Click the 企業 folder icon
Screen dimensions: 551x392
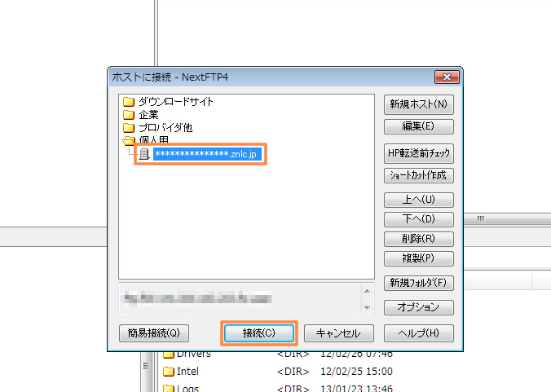(129, 115)
